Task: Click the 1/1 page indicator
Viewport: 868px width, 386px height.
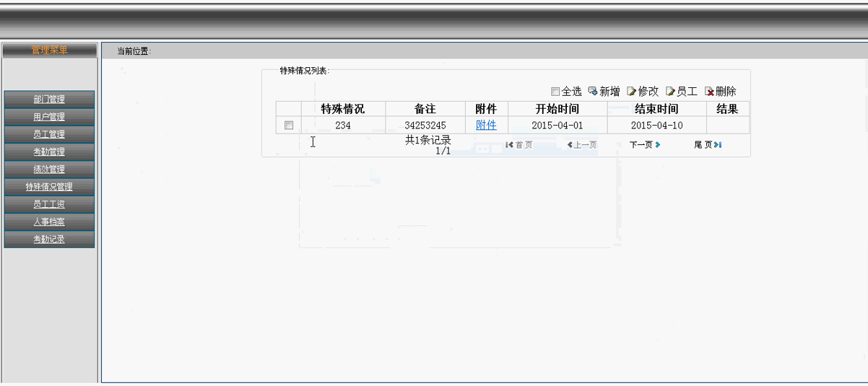Action: pos(443,151)
